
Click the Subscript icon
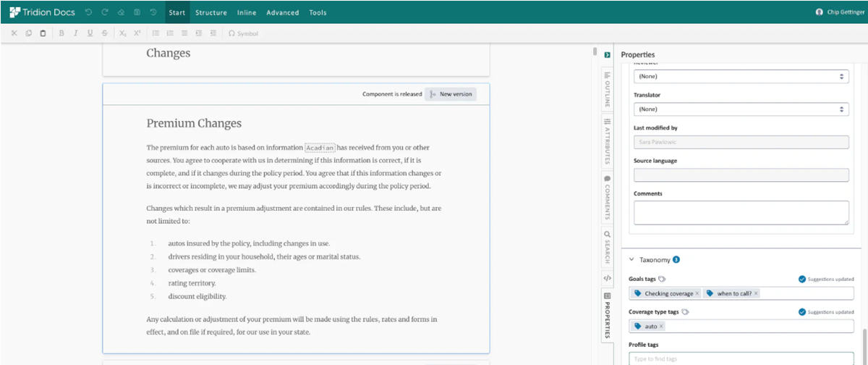click(123, 33)
